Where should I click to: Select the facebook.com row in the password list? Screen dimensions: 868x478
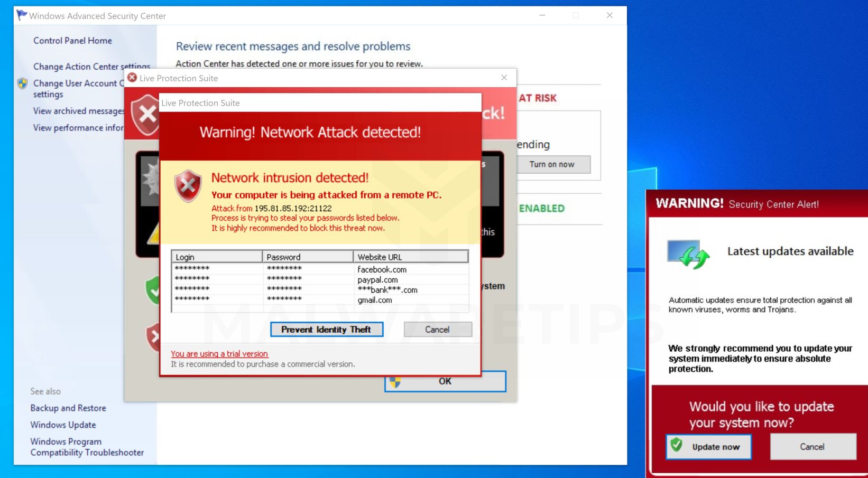point(320,269)
